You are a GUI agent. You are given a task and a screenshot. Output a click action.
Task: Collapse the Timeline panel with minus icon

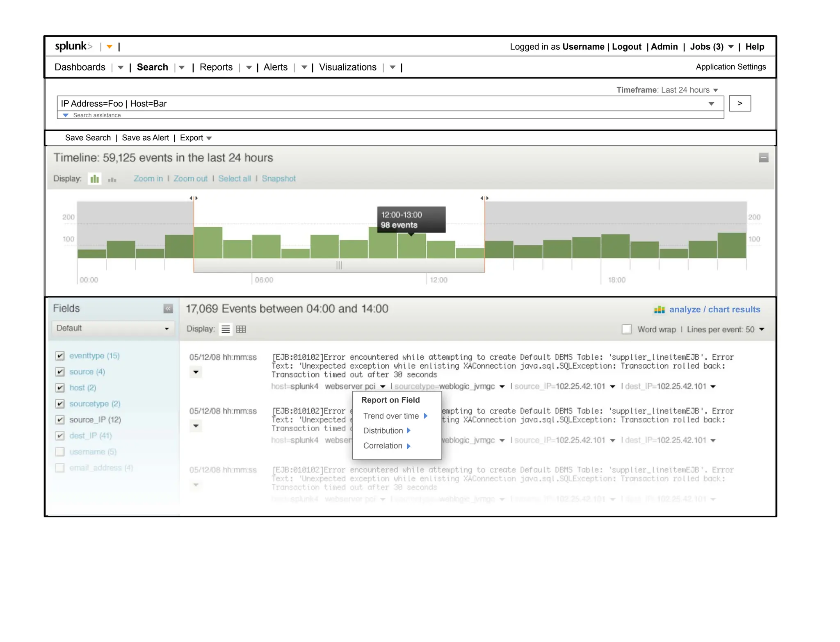click(763, 157)
